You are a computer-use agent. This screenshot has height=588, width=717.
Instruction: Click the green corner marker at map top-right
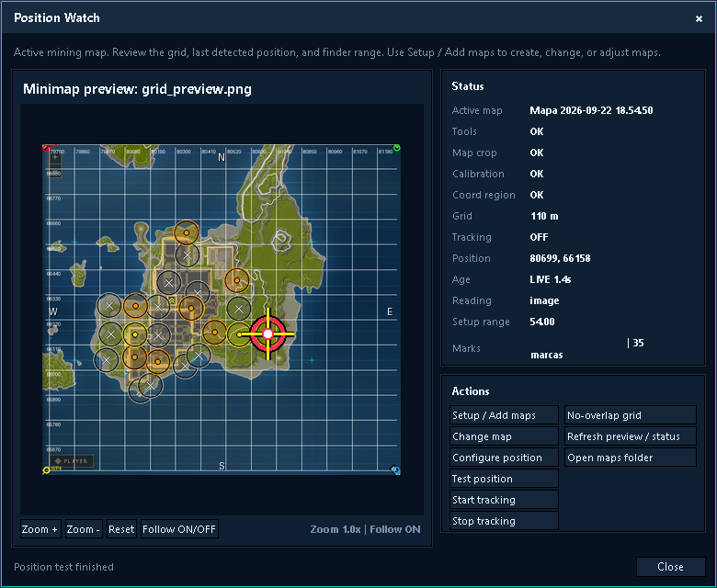(397, 148)
